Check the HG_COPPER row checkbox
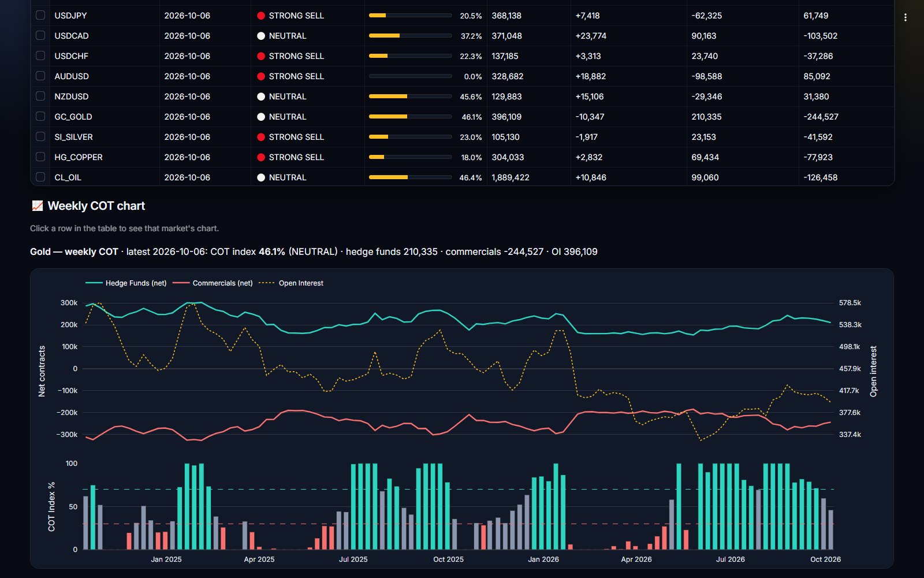924x578 pixels. point(40,157)
